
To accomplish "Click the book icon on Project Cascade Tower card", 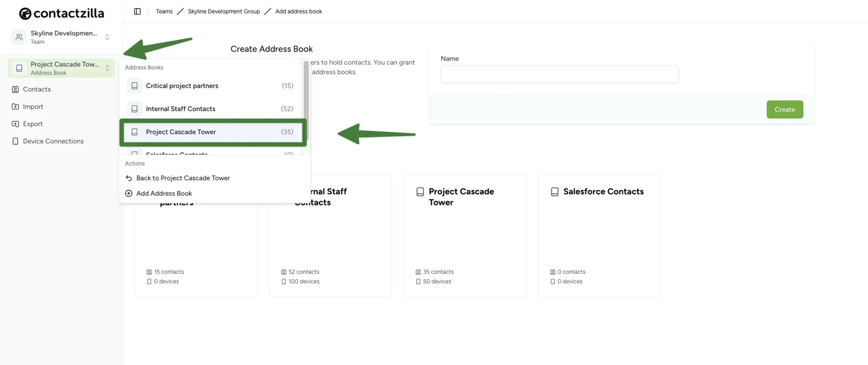I will point(420,192).
